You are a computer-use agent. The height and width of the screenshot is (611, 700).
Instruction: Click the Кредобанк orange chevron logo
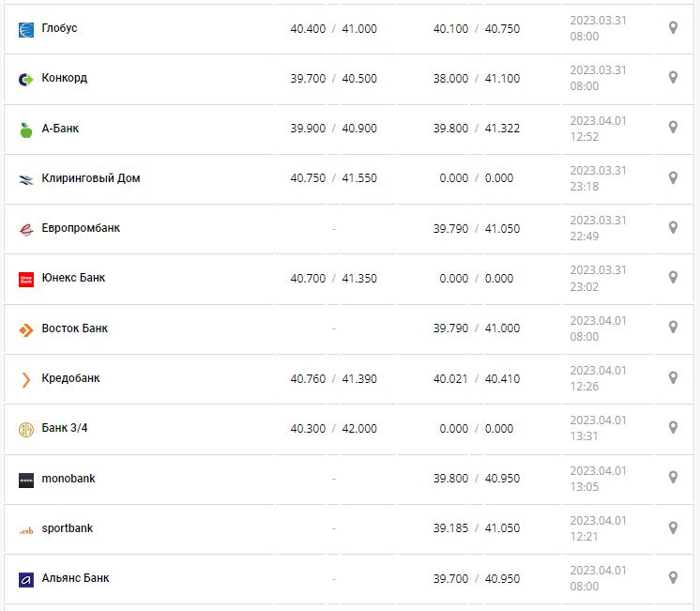coord(26,379)
